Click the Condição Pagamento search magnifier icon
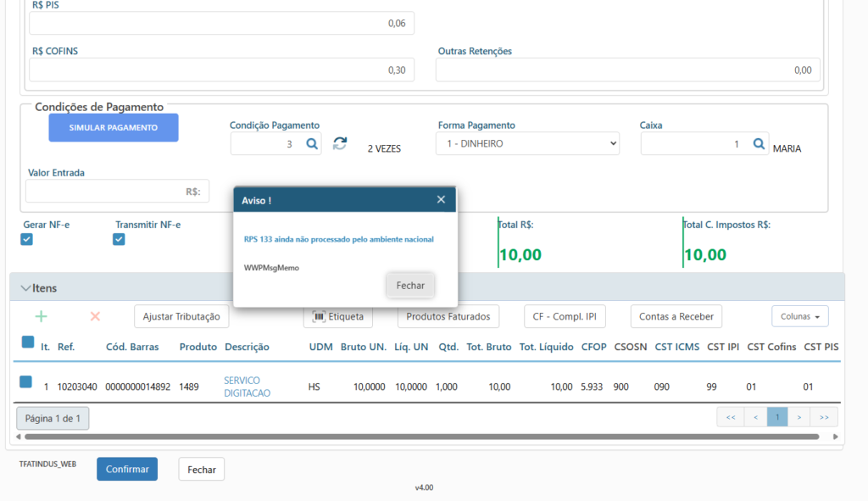868x501 pixels. [311, 144]
